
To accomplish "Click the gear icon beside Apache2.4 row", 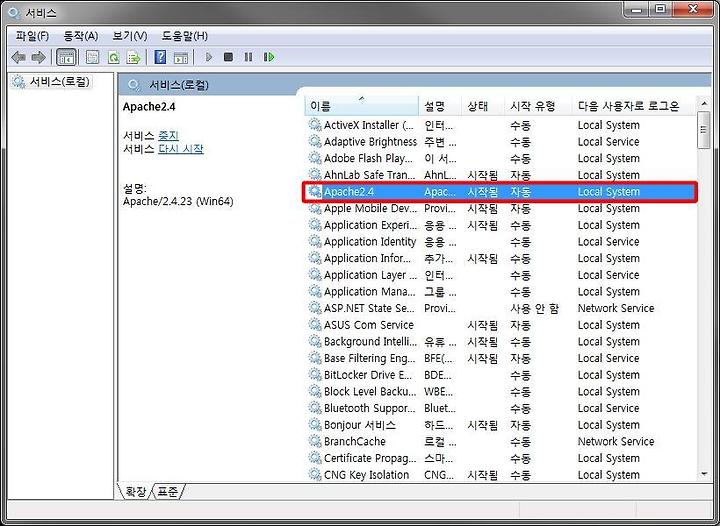I will [x=315, y=191].
